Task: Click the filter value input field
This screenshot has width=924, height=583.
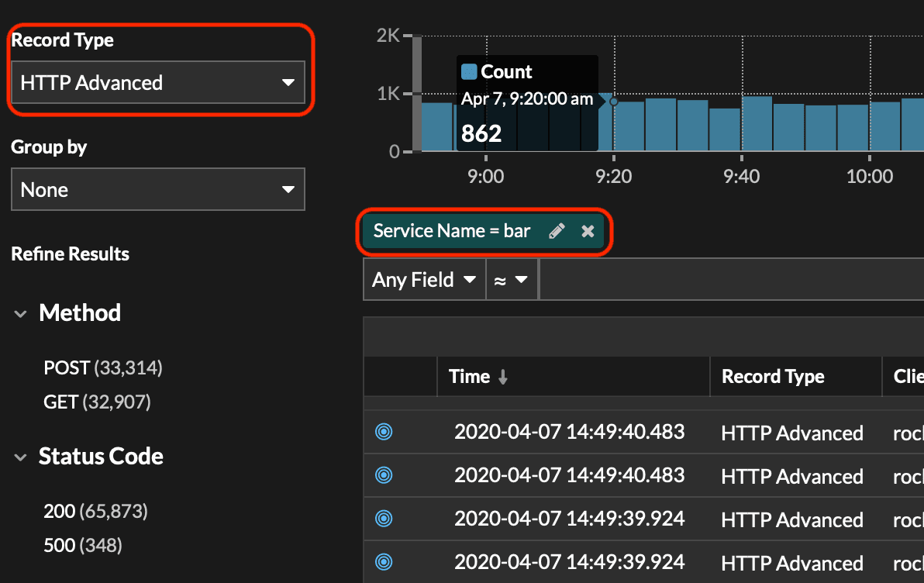Action: point(732,279)
